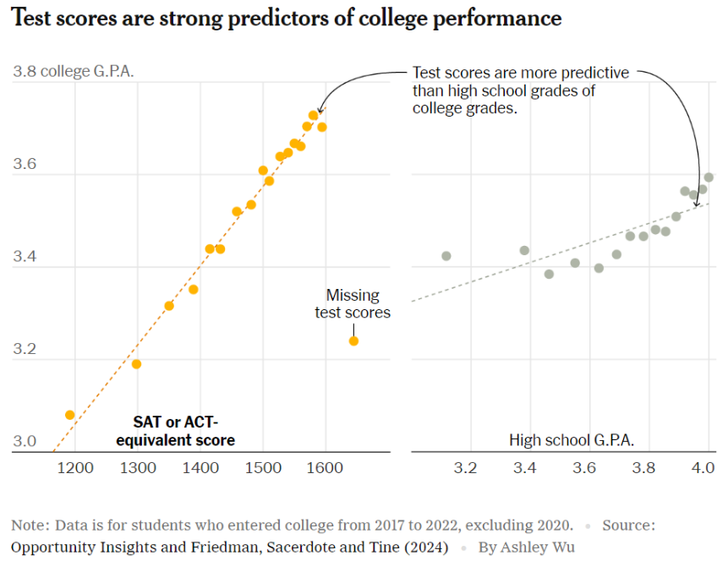Click the 'Missing test scores' text label
728x561 pixels.
pos(353,304)
